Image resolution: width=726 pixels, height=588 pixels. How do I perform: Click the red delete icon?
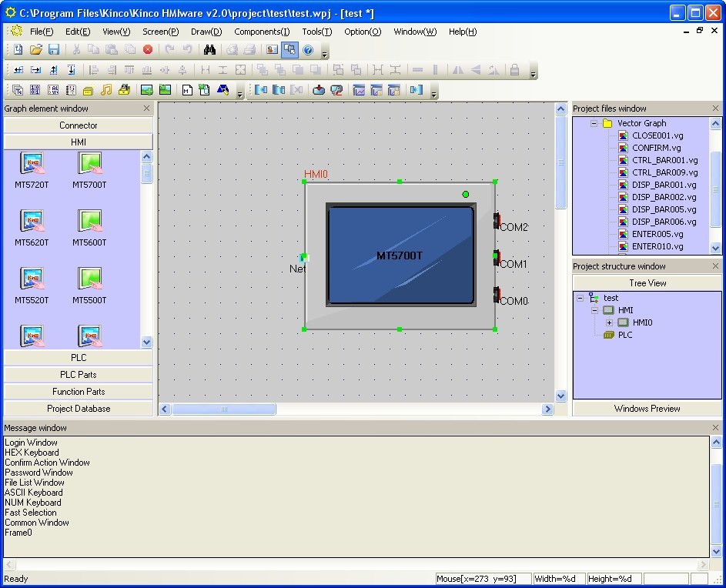pos(148,49)
